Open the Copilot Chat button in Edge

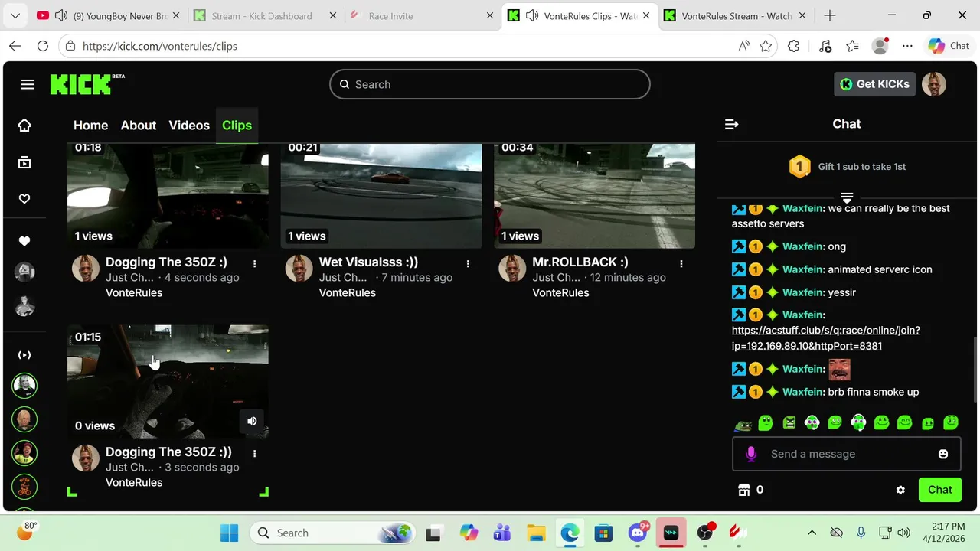[x=949, y=46]
